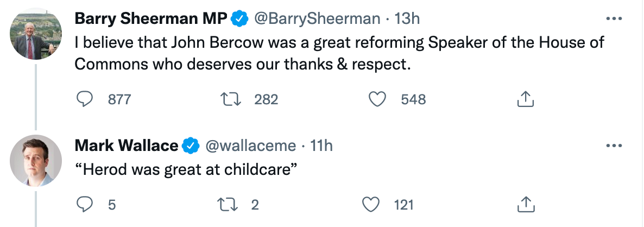Open the @wallaceme handle link
Image resolution: width=644 pixels, height=227 pixels.
(x=250, y=146)
